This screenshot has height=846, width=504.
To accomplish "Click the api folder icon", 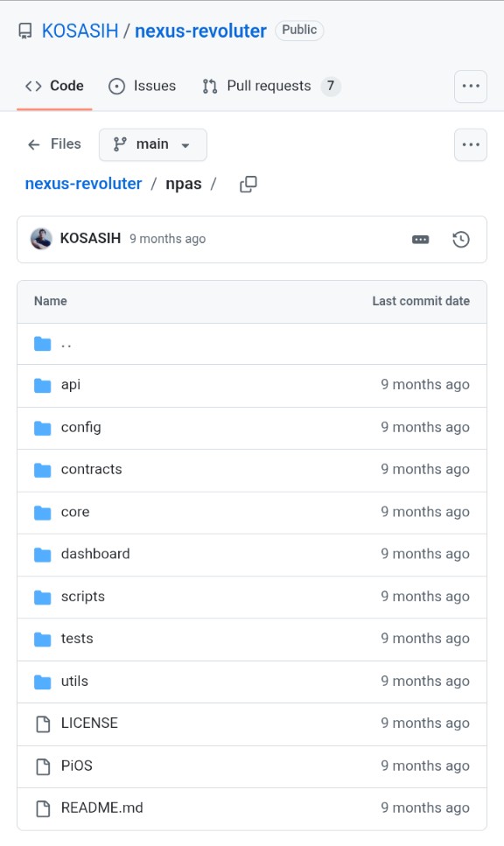I will [x=43, y=385].
